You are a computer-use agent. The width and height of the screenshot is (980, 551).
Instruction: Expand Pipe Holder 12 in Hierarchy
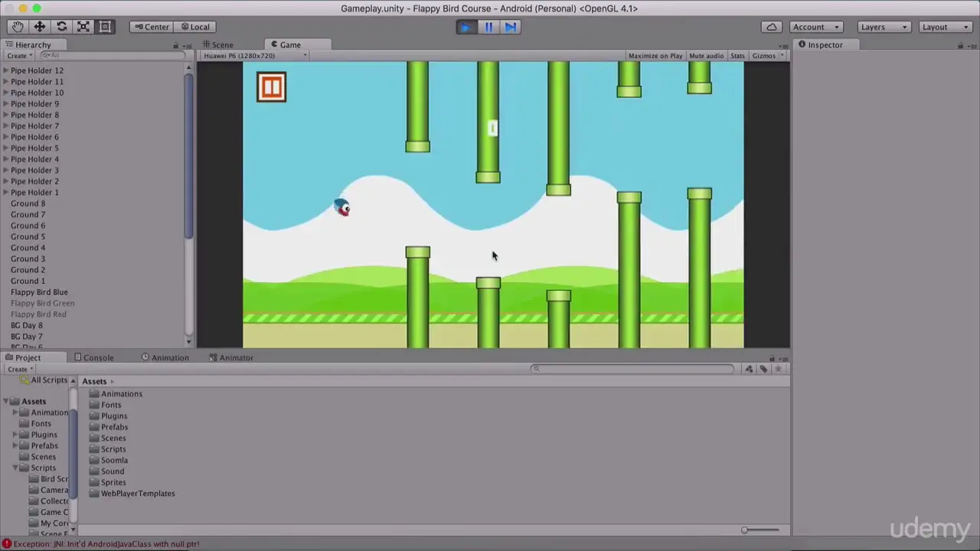(x=6, y=70)
